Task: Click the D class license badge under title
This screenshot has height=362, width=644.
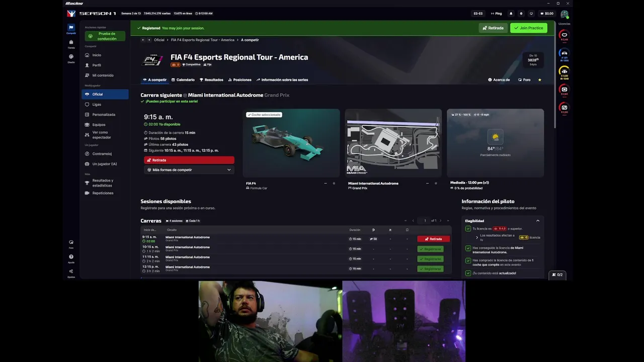Action: [176, 65]
